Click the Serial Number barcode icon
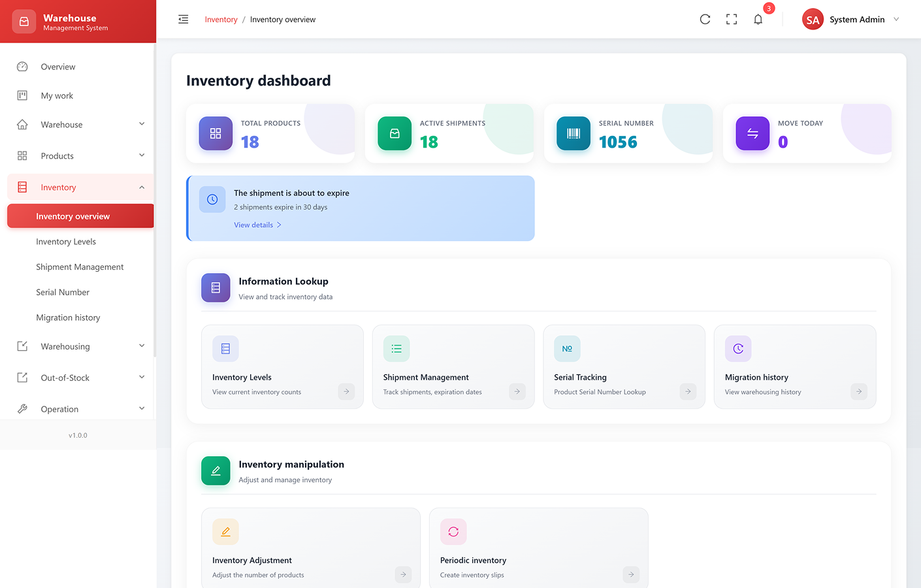The width and height of the screenshot is (921, 588). click(x=574, y=133)
